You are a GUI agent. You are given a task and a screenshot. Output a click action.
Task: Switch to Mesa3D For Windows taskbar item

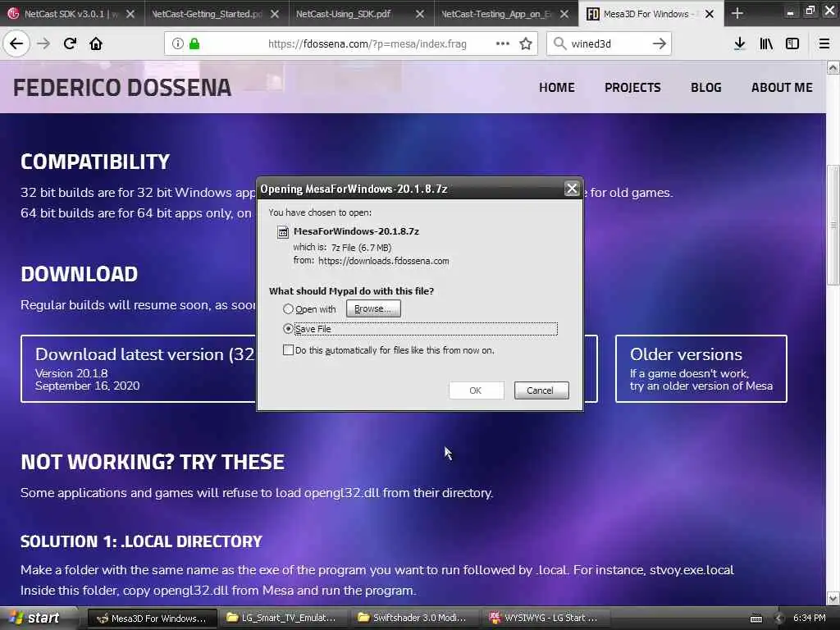152,619
